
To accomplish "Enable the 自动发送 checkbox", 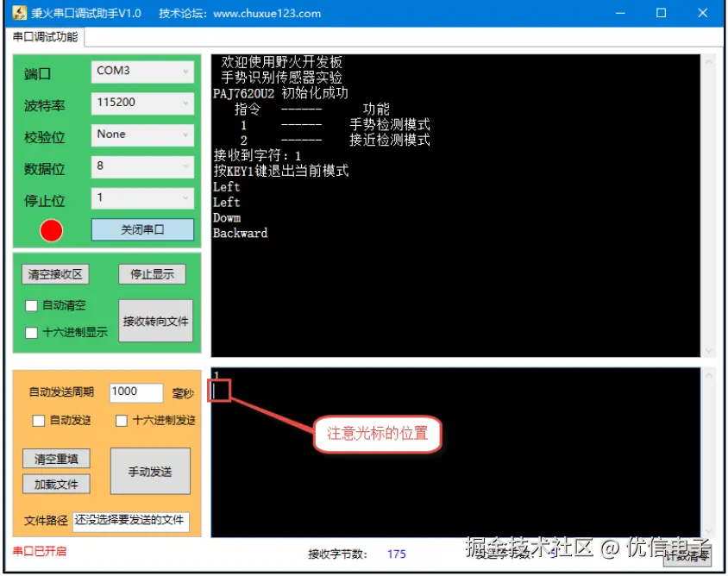I will 39,421.
